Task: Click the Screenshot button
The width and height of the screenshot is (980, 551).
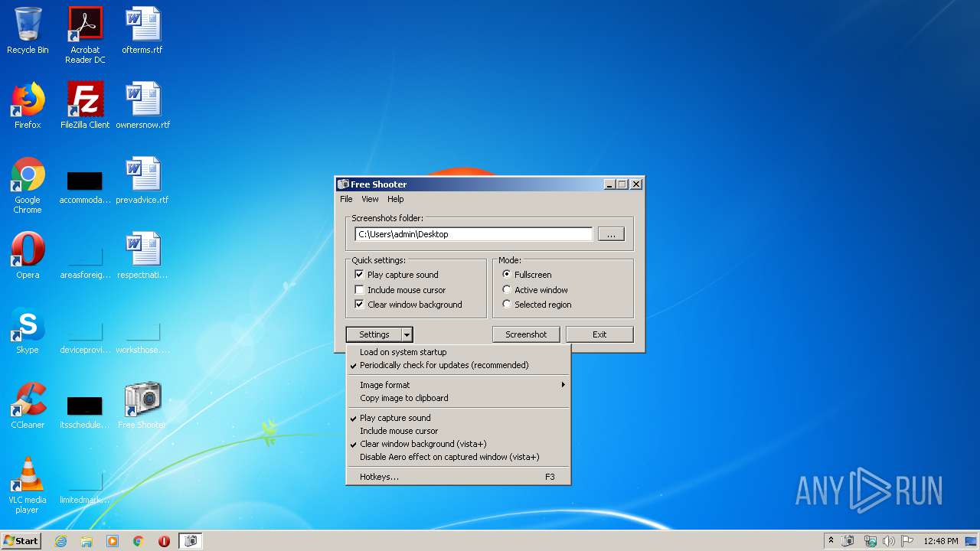Action: [x=526, y=334]
